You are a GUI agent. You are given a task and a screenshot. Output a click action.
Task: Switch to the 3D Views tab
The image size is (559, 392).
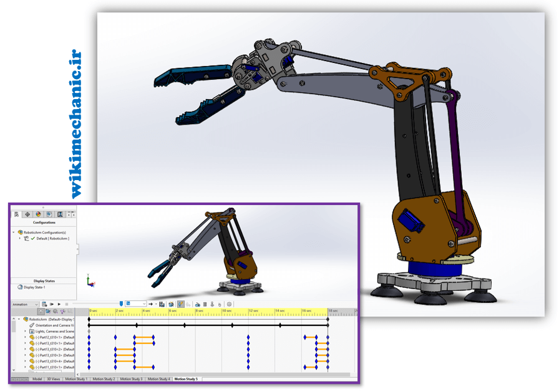point(54,379)
